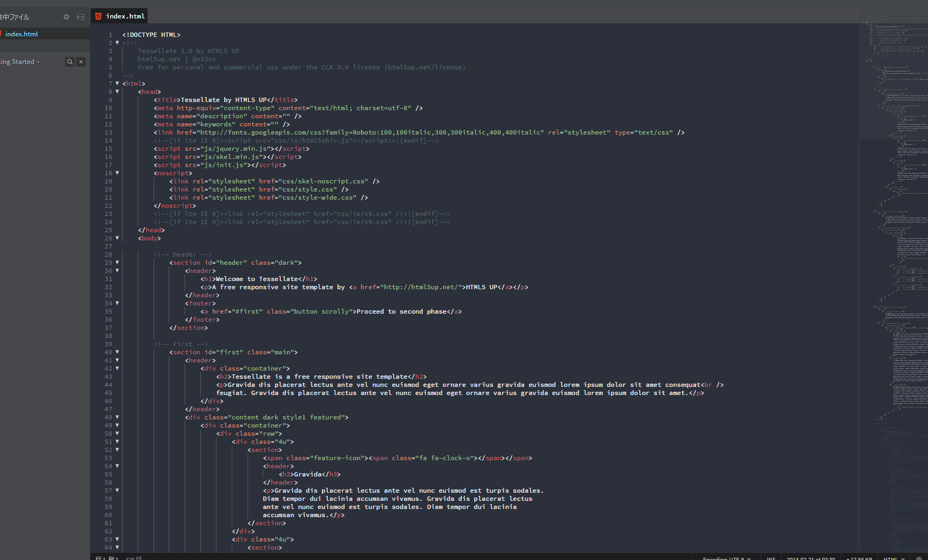Image resolution: width=928 pixels, height=560 pixels.
Task: Click the search magnifier icon in sidebar
Action: tap(69, 62)
